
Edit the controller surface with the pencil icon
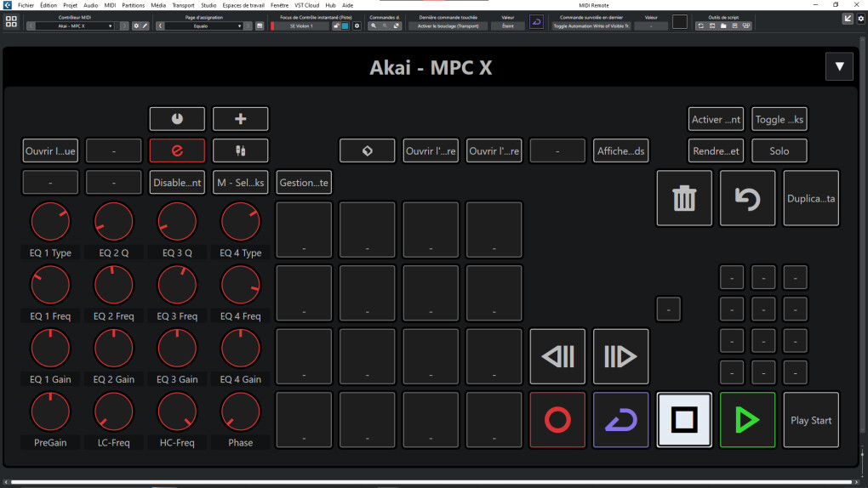coord(145,26)
